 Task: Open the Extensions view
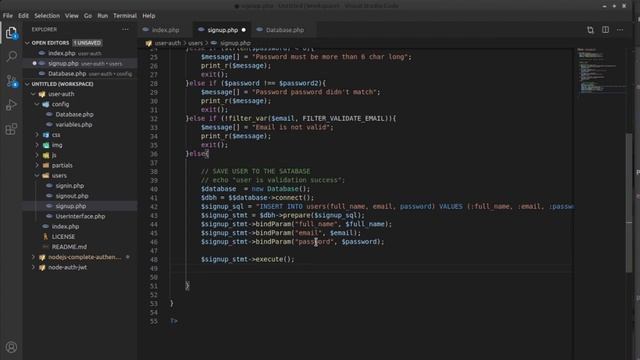click(x=11, y=129)
